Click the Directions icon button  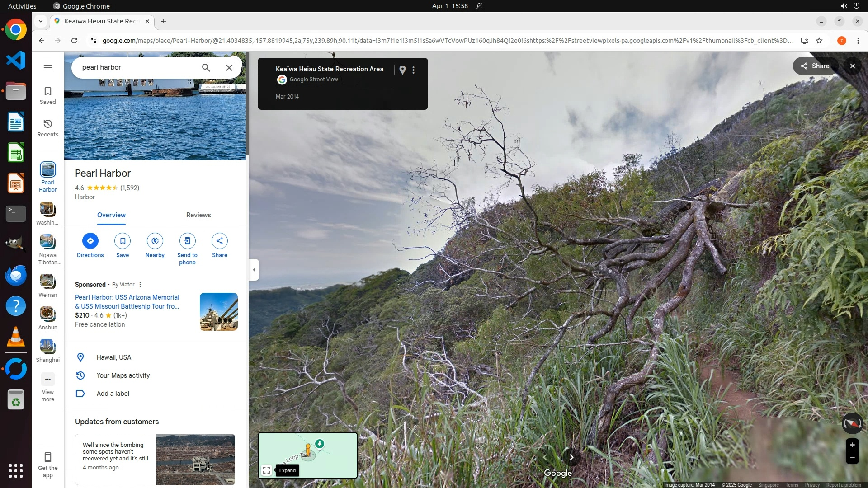coord(90,241)
